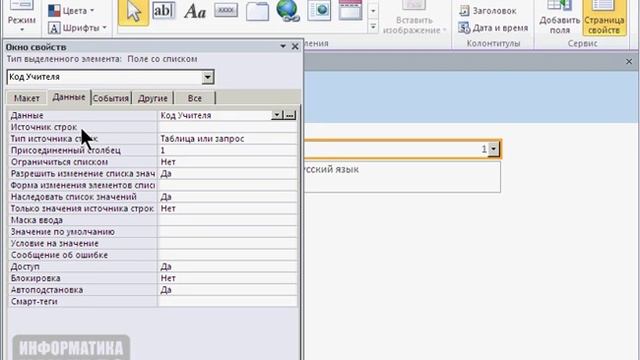Open the Режим view dropdown

pos(22,20)
